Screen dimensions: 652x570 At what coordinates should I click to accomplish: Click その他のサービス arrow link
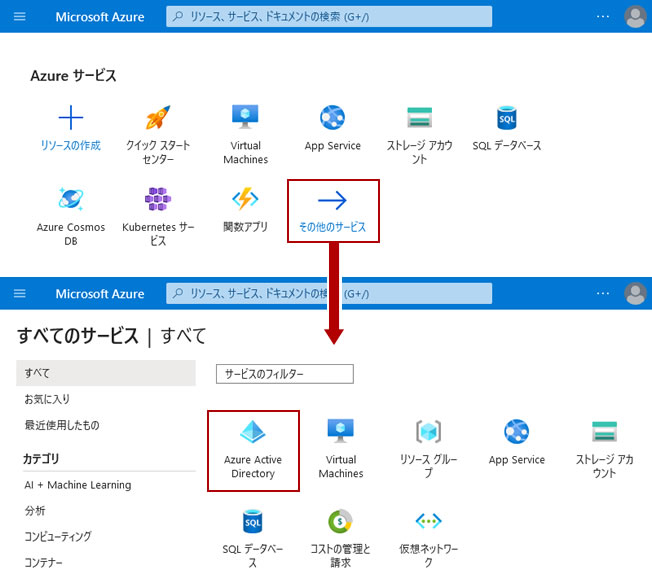(x=333, y=211)
